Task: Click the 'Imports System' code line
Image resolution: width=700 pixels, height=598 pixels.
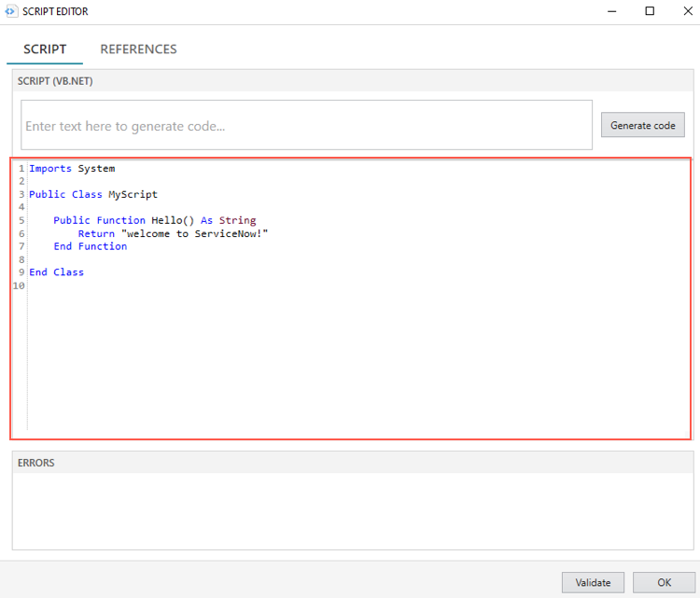Action: [72, 169]
